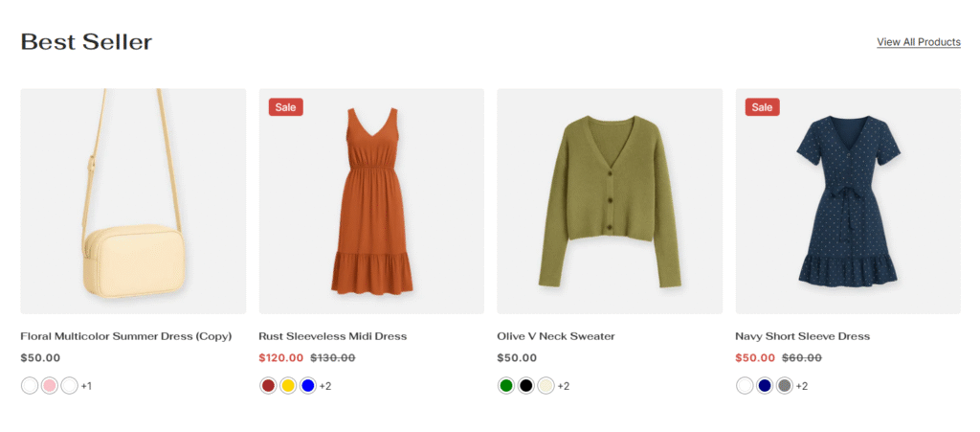This screenshot has width=980, height=432.
Task: Choose black swatch for Olive V Neck Sweater
Action: pyautogui.click(x=525, y=386)
